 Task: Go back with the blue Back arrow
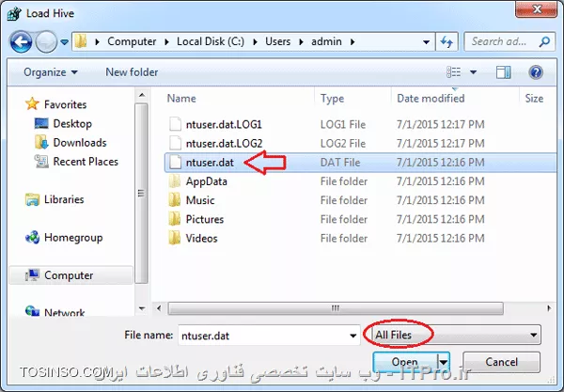coord(21,42)
